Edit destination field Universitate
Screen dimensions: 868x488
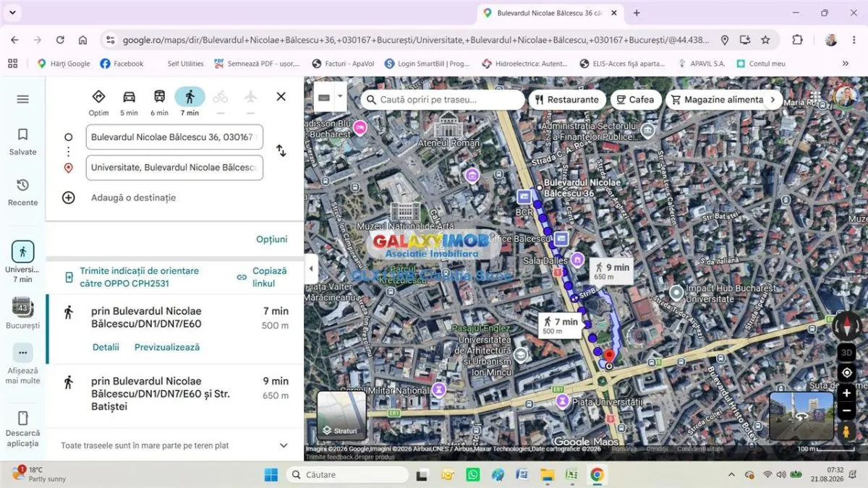[x=174, y=168]
